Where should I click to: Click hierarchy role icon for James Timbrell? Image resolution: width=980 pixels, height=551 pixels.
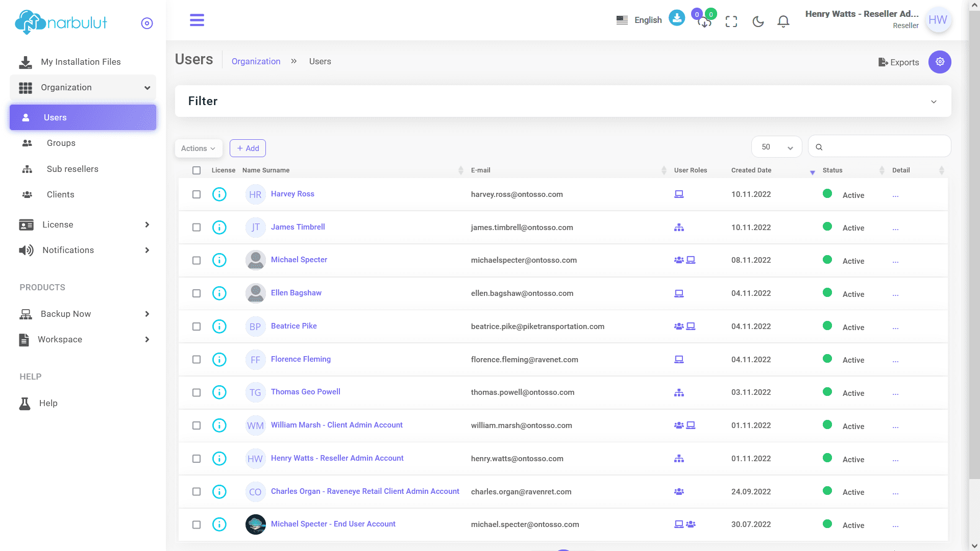(x=679, y=228)
